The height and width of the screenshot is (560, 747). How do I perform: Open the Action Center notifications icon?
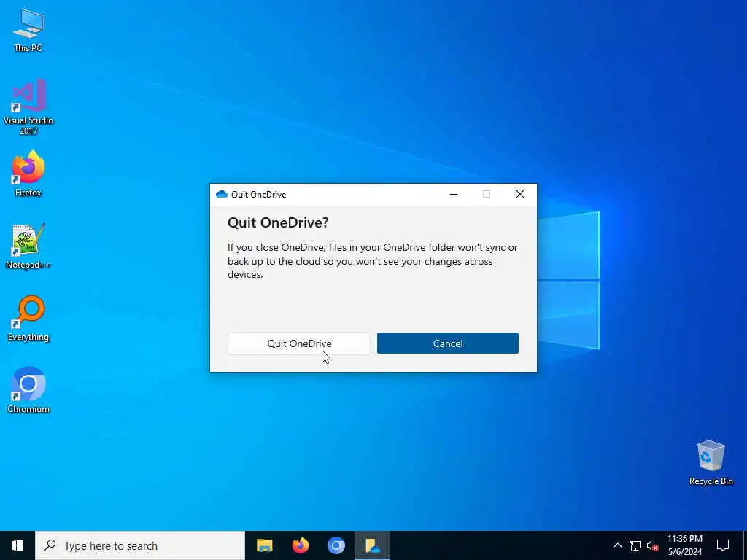(723, 545)
